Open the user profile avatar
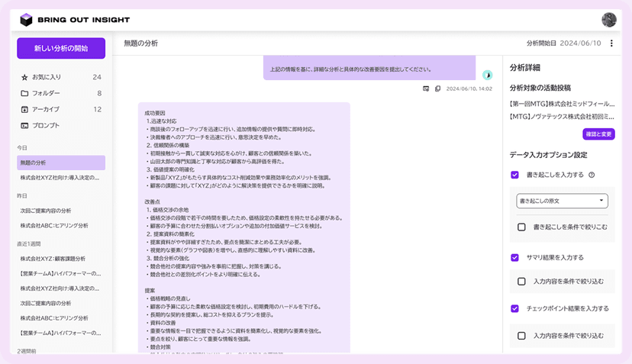The width and height of the screenshot is (632, 364). click(608, 20)
